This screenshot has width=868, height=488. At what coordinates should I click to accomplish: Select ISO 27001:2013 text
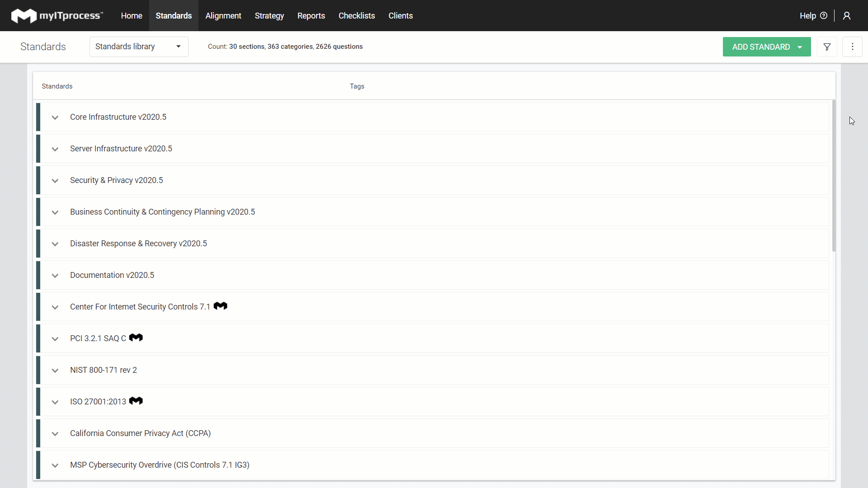click(x=98, y=402)
